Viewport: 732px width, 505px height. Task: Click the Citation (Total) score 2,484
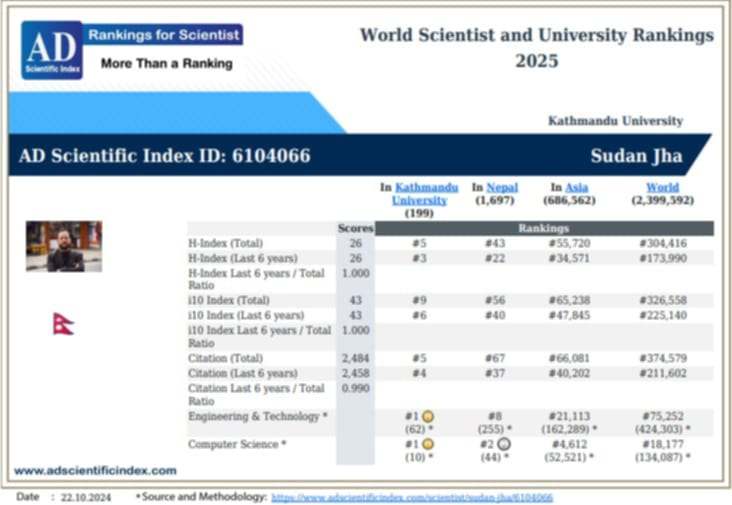click(355, 357)
